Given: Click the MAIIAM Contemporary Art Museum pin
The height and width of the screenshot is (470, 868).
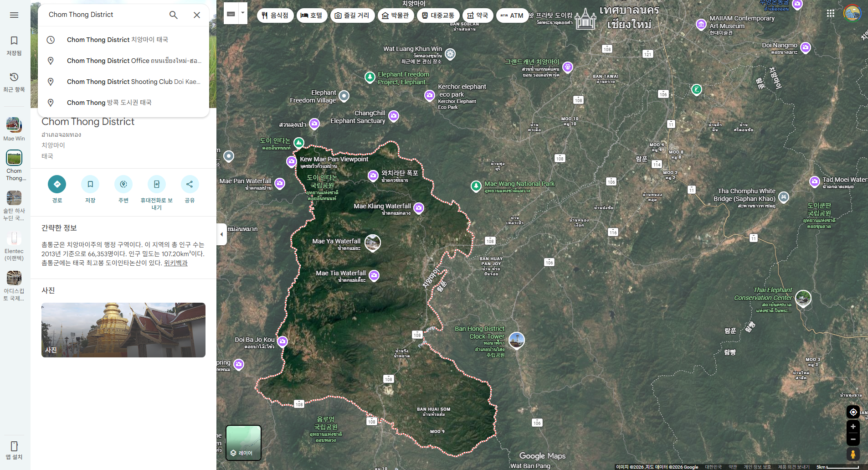Looking at the screenshot, I should click(x=701, y=24).
